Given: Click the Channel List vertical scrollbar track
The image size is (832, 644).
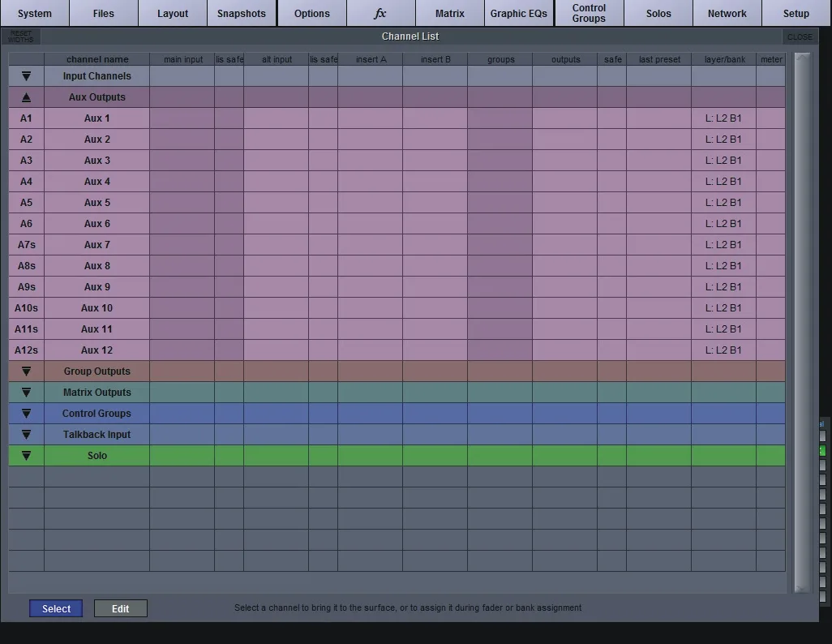Looking at the screenshot, I should coord(802,323).
